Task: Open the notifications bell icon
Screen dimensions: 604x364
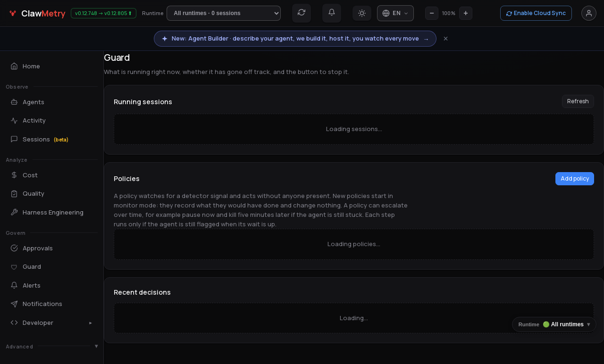Action: [332, 13]
